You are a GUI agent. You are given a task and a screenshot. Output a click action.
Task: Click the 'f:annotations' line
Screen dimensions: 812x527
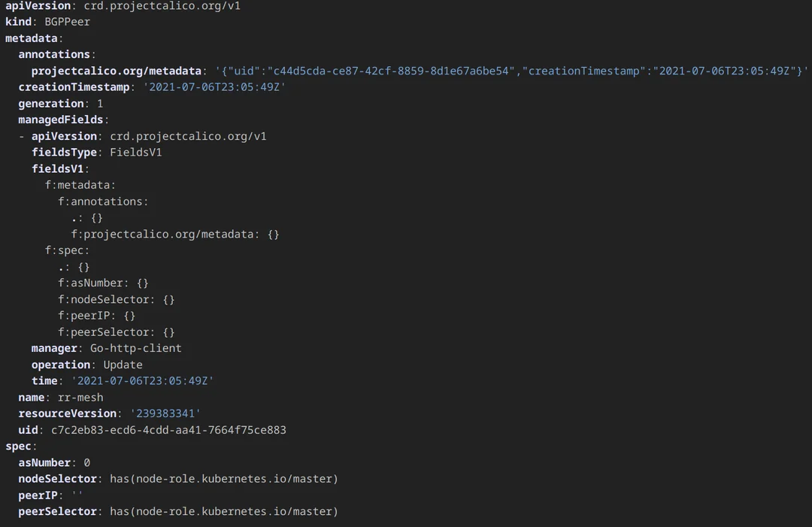tap(103, 201)
